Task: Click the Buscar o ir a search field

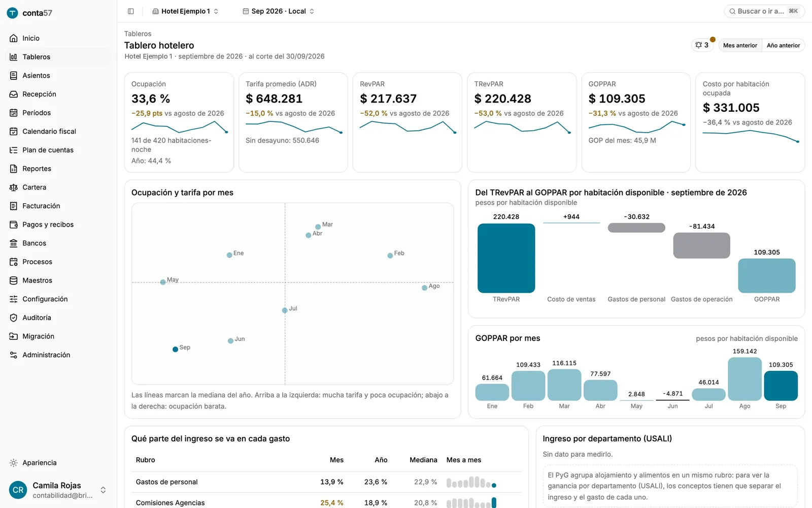Action: (764, 11)
